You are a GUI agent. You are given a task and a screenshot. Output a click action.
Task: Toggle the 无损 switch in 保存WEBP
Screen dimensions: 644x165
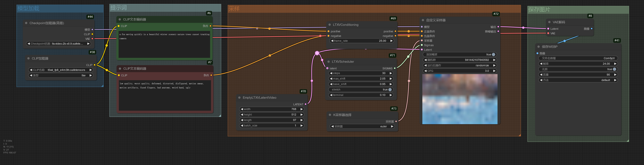coord(614,69)
